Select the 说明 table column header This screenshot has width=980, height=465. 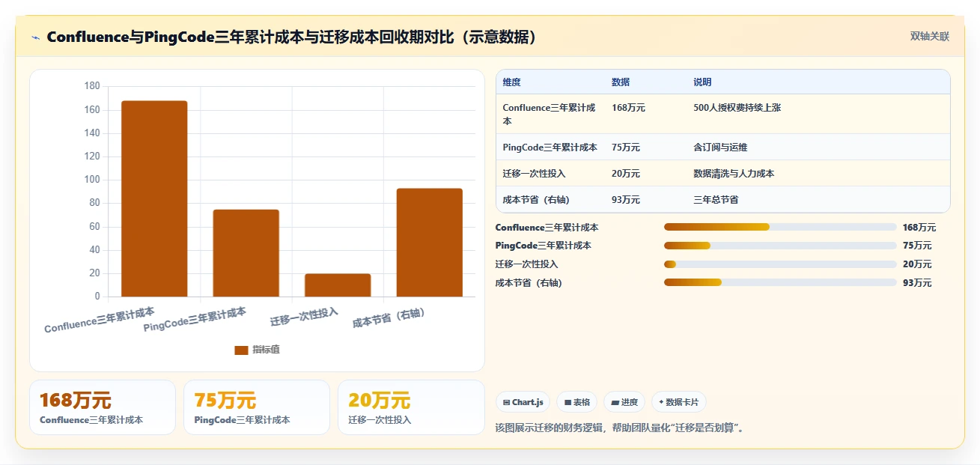point(818,82)
